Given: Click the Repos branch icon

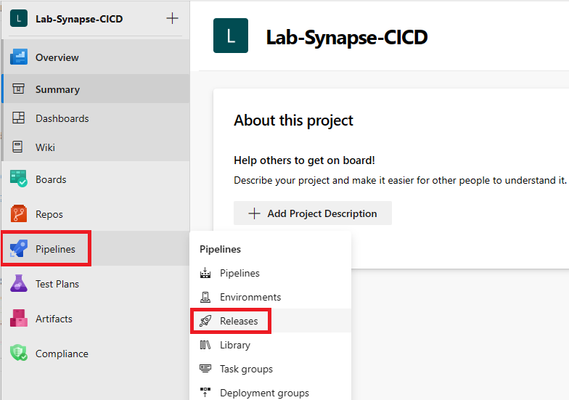Looking at the screenshot, I should click(19, 213).
